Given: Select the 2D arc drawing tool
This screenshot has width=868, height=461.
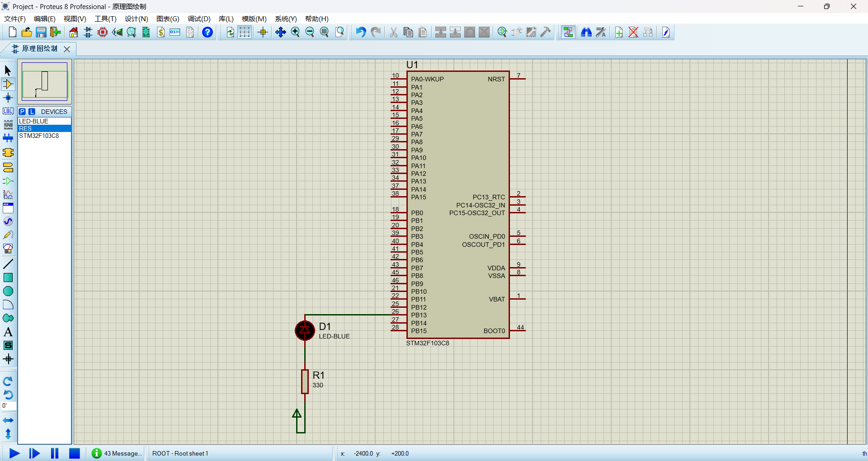Looking at the screenshot, I should pos(8,305).
